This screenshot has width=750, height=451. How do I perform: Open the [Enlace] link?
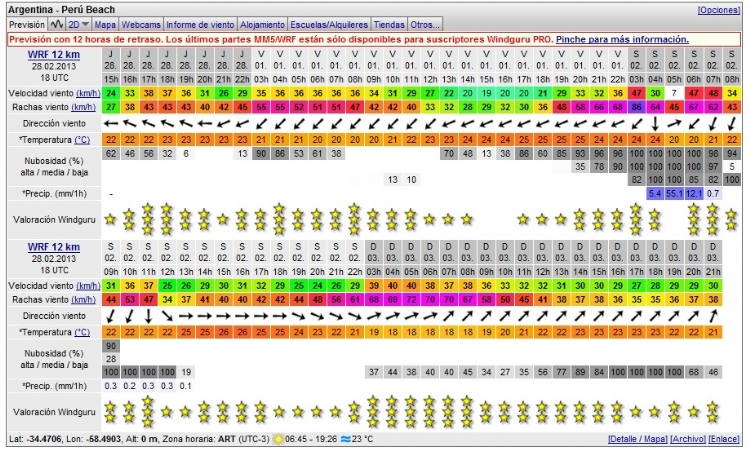(723, 439)
